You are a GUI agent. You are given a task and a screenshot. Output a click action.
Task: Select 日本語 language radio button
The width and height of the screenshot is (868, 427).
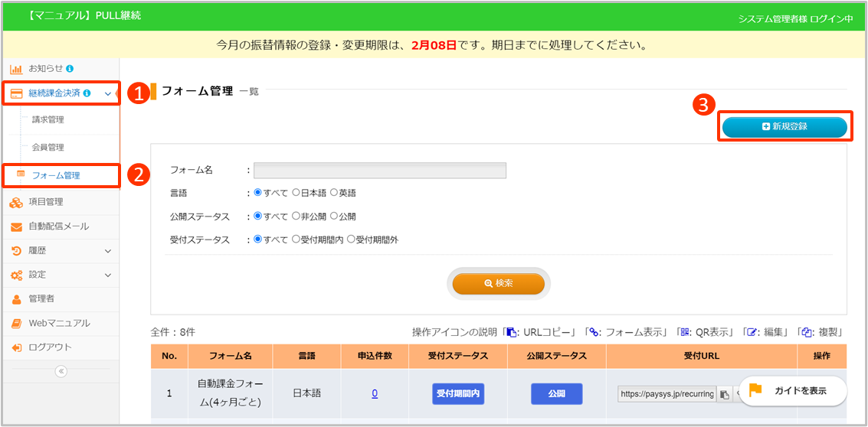pyautogui.click(x=296, y=193)
